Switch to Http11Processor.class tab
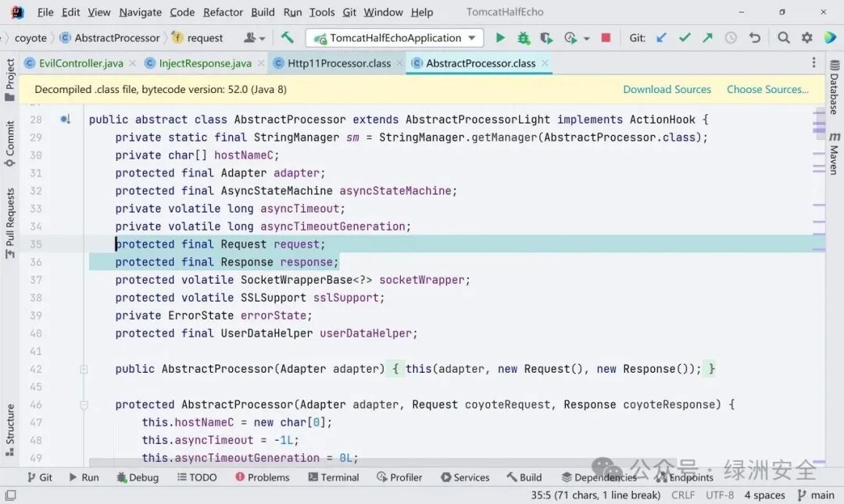This screenshot has height=504, width=844. (339, 63)
